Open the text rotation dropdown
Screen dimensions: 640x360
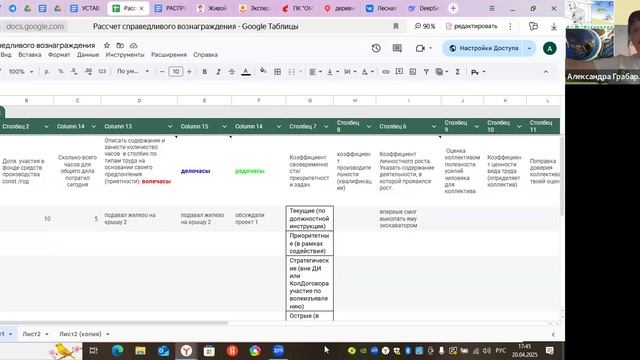click(x=367, y=72)
